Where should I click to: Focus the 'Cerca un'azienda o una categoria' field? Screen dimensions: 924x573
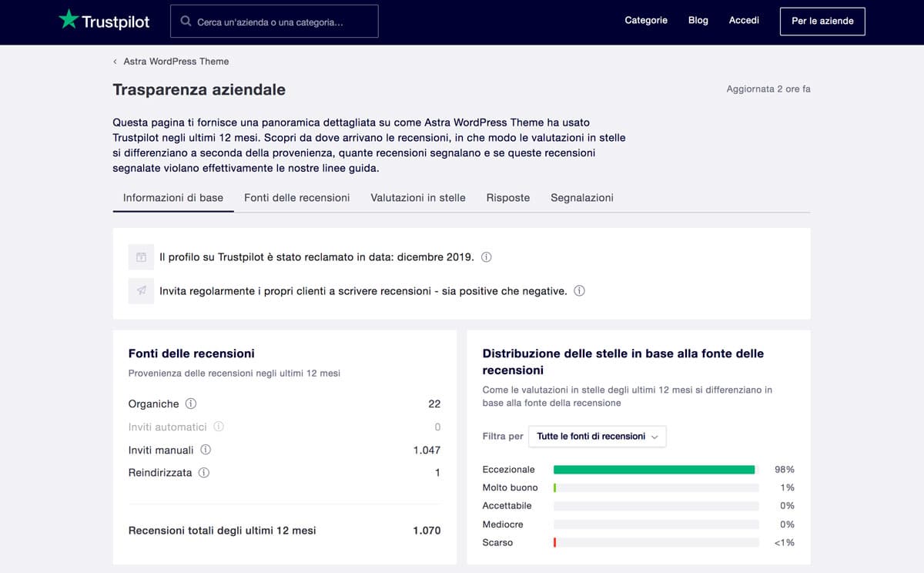click(274, 22)
